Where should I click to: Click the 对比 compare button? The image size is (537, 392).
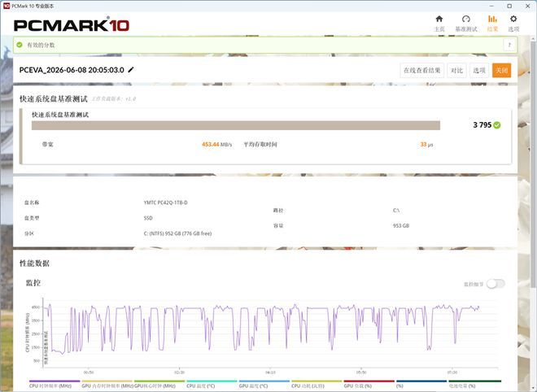(x=457, y=71)
